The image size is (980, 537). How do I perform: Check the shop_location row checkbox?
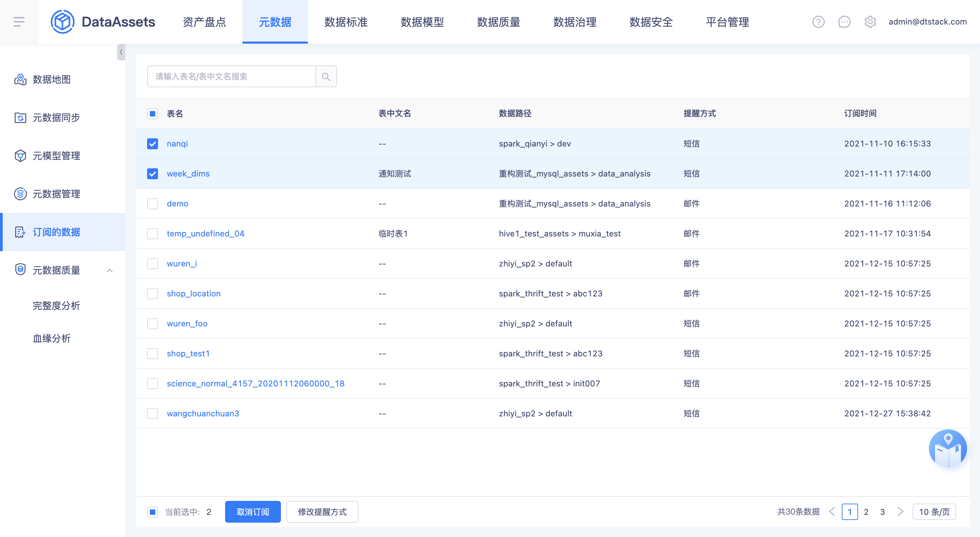point(153,293)
